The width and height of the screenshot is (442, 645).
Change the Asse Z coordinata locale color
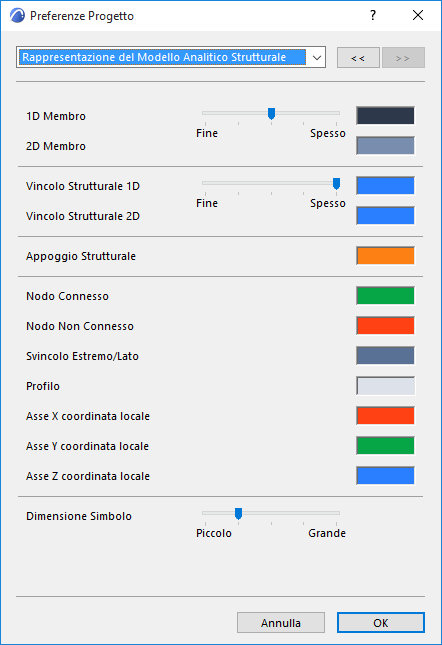click(x=385, y=476)
